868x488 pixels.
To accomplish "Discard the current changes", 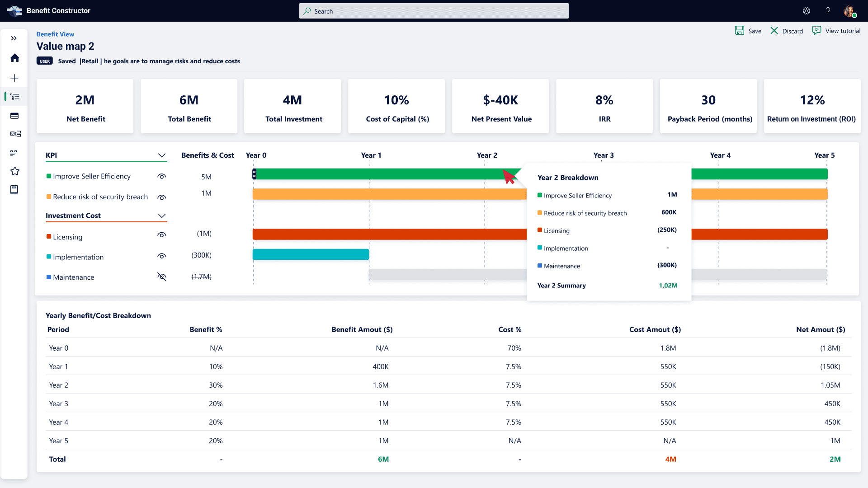I will 786,31.
